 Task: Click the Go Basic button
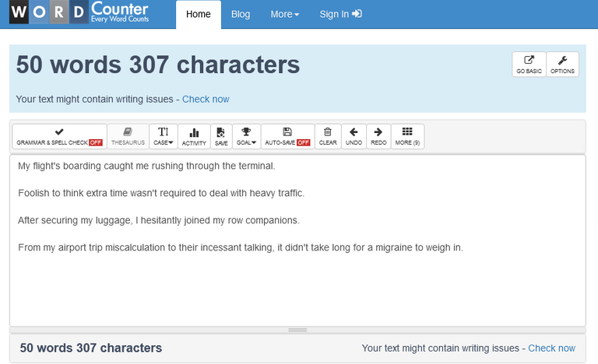tap(529, 65)
